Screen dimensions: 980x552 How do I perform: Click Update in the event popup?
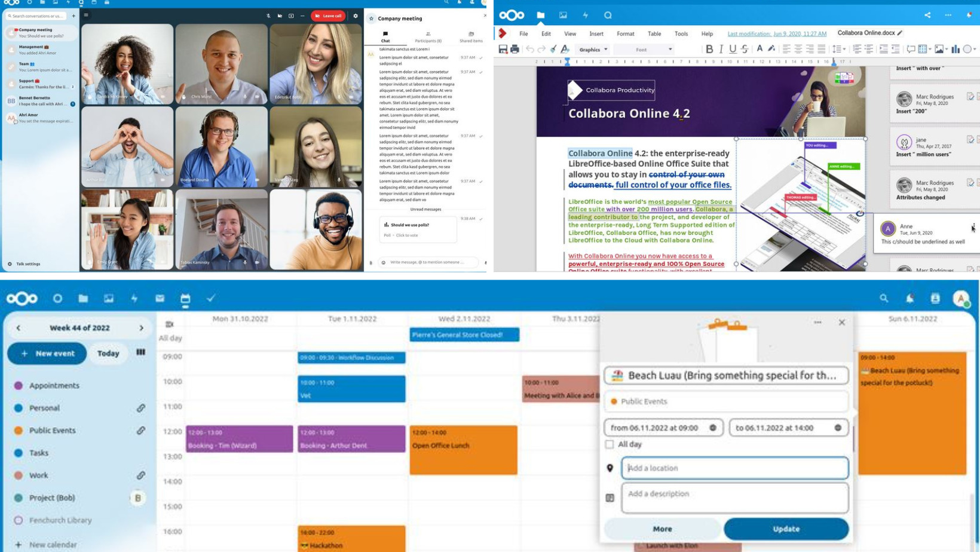click(x=786, y=529)
